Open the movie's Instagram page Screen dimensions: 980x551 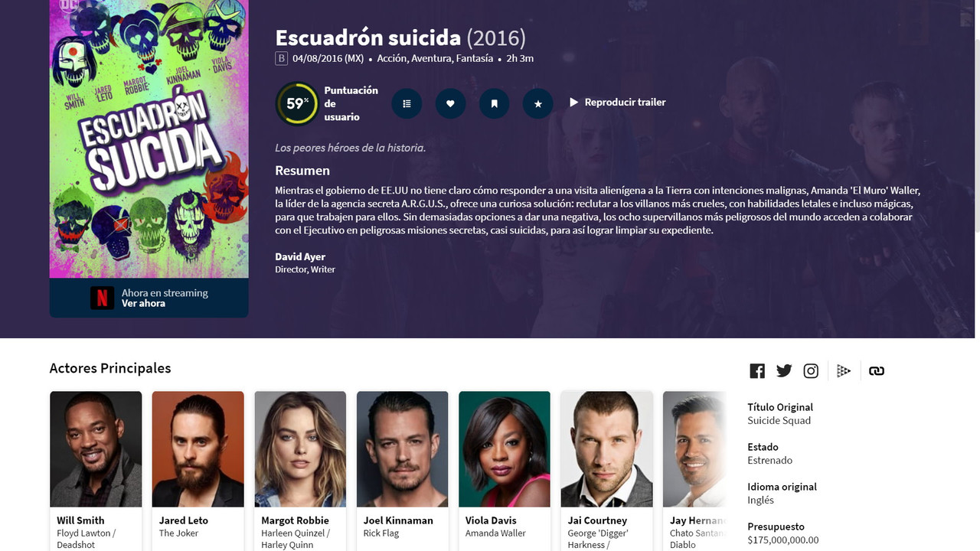(811, 371)
